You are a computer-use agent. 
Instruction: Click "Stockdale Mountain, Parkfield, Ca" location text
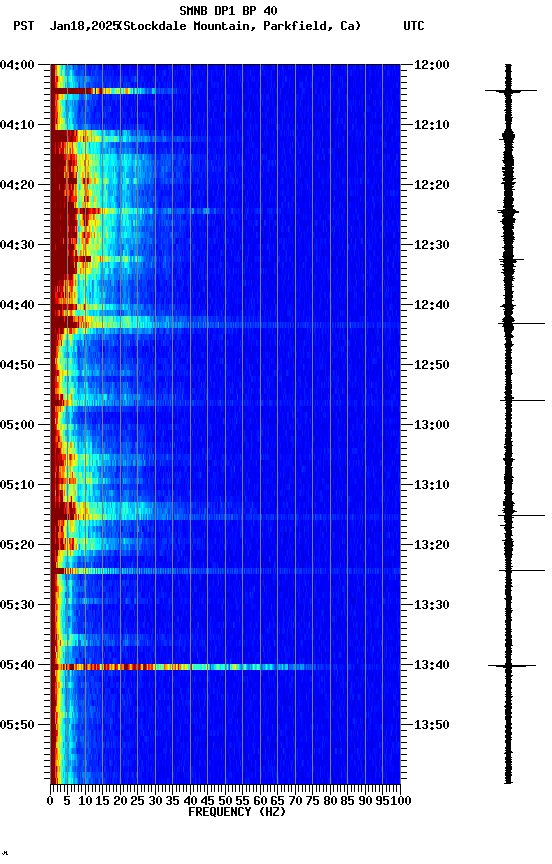pos(240,26)
